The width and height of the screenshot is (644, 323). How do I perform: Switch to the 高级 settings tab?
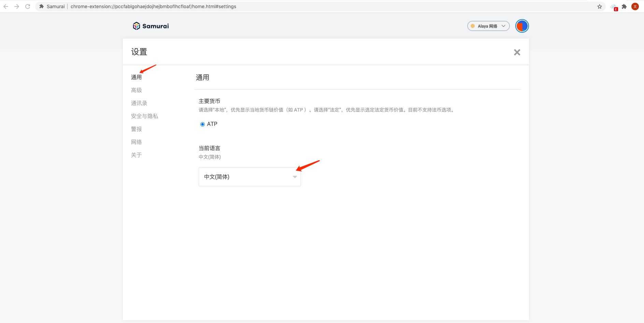[136, 90]
